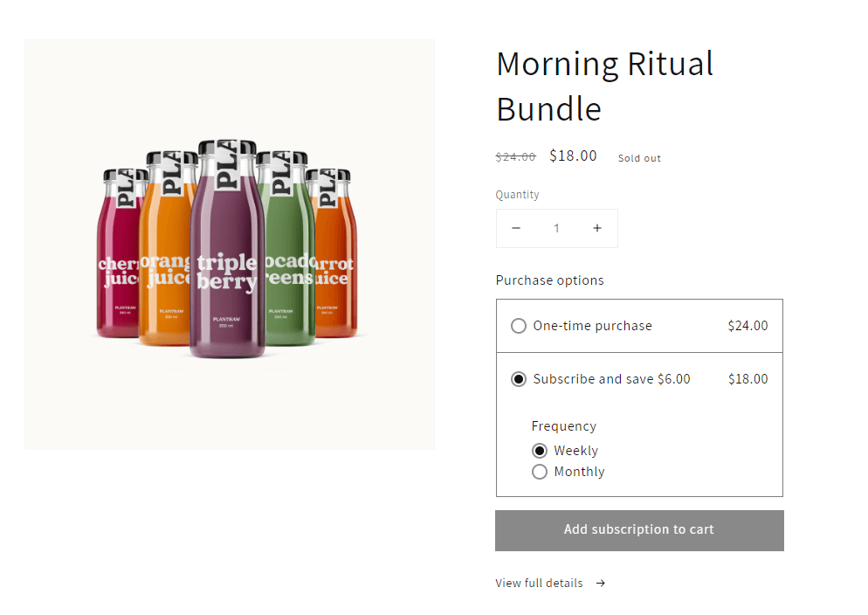The width and height of the screenshot is (868, 615).
Task: Click the $18.00 price beside Subscribe option
Action: (x=747, y=379)
